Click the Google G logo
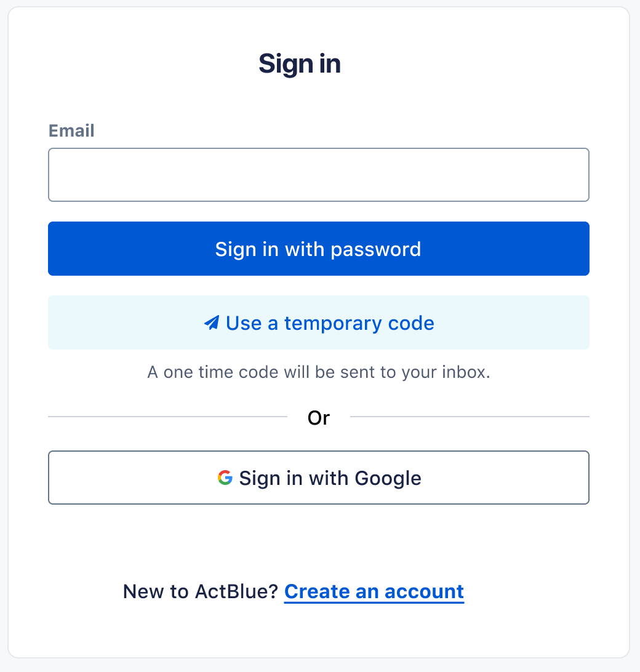The height and width of the screenshot is (672, 640). (x=225, y=478)
